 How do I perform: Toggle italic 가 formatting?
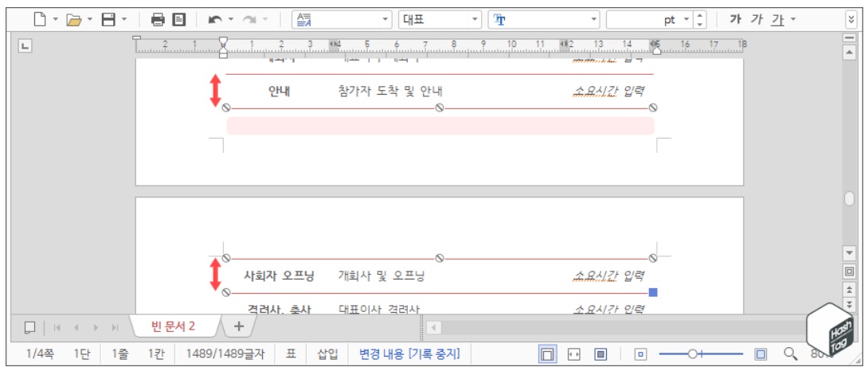(757, 20)
